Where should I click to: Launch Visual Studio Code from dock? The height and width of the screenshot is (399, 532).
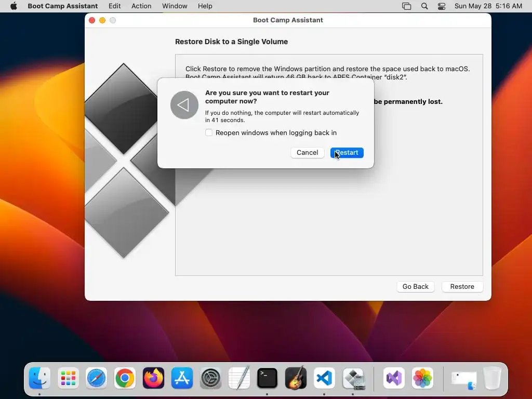[324, 378]
